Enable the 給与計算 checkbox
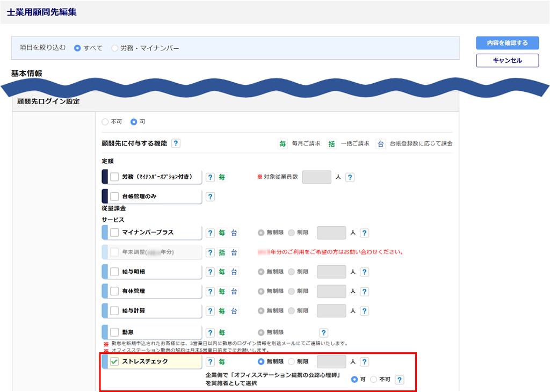 click(114, 310)
